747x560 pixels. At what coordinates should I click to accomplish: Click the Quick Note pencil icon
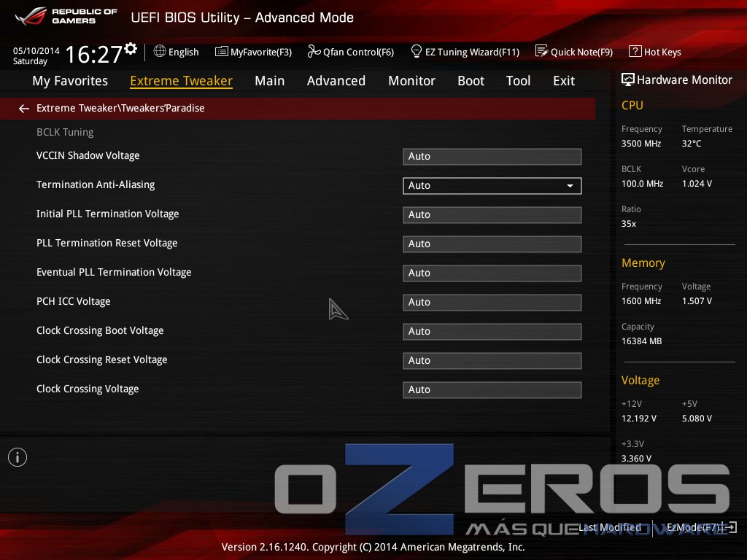click(541, 51)
